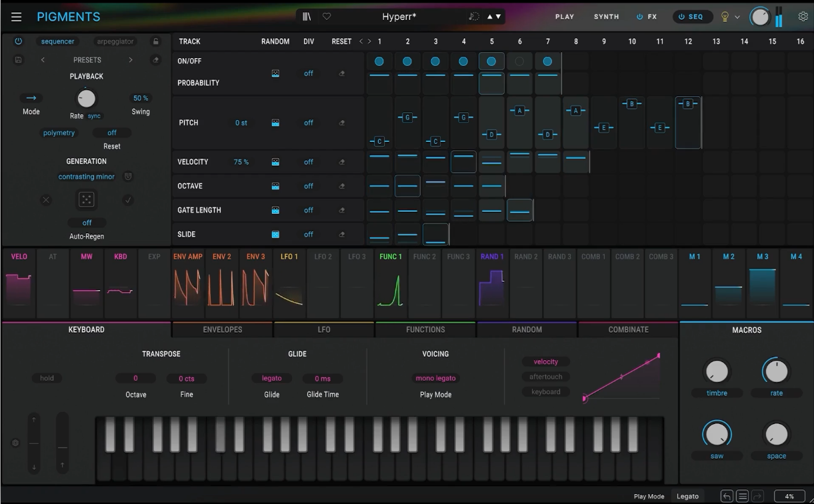Select the arpeggiator mode button
Image resolution: width=814 pixels, height=504 pixels.
(x=115, y=41)
